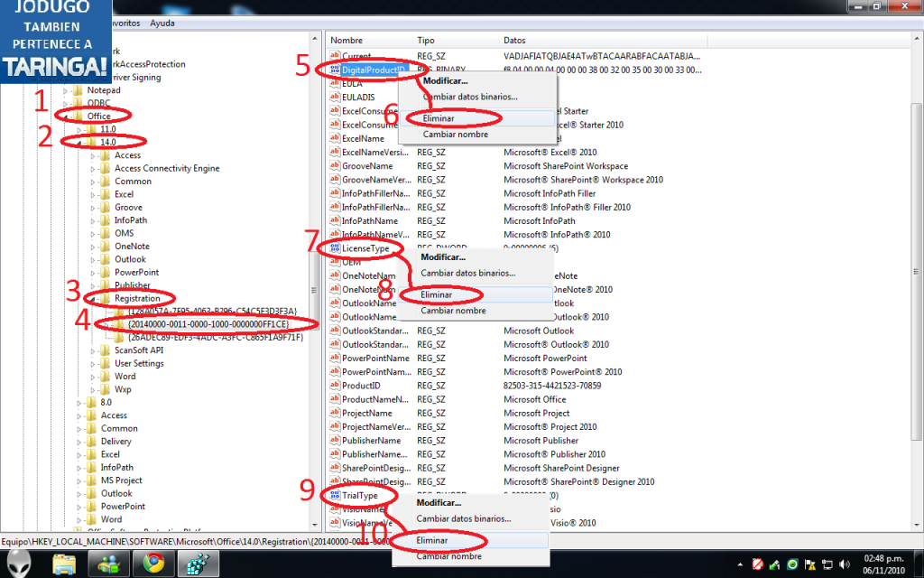Click the OneNote key folder icon

click(105, 246)
